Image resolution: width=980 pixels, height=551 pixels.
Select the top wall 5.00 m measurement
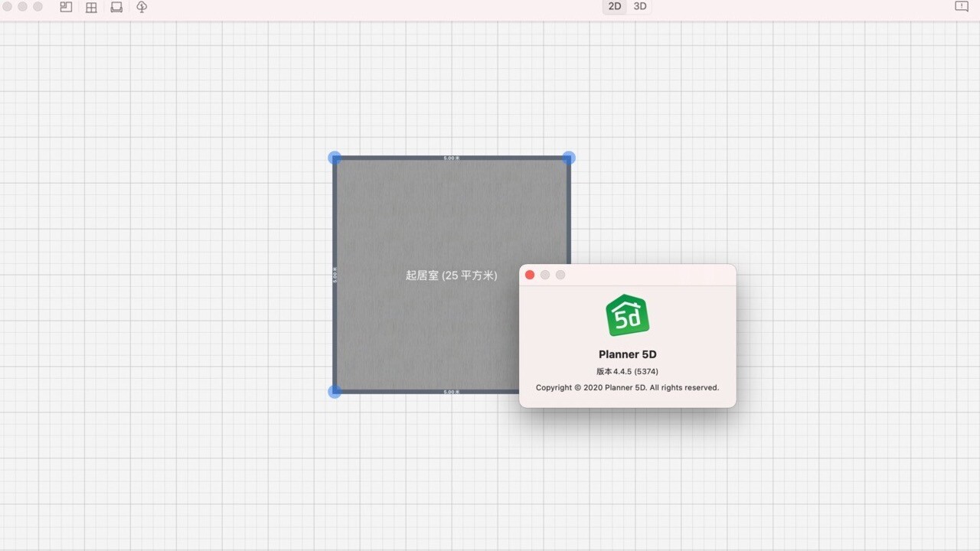point(452,158)
